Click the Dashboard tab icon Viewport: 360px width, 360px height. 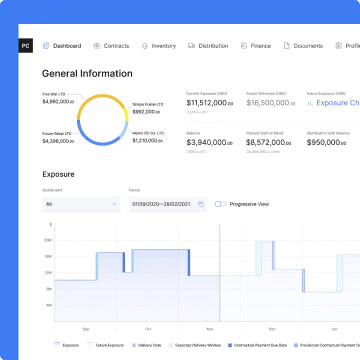point(46,46)
